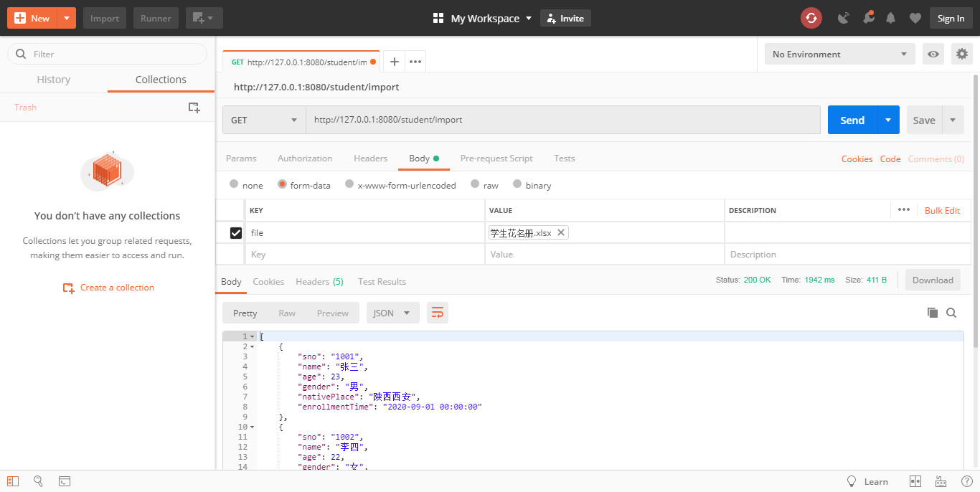Click the Send button
Screen dimensions: 980x492
(x=852, y=120)
